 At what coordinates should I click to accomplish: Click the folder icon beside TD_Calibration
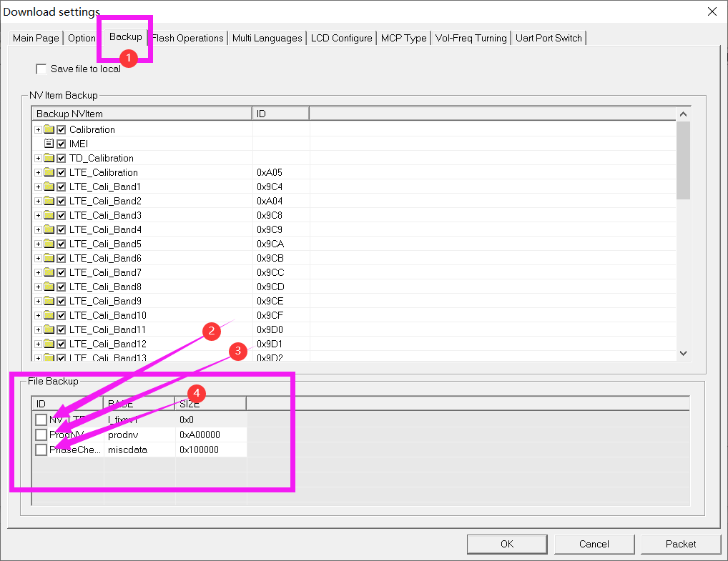click(49, 158)
